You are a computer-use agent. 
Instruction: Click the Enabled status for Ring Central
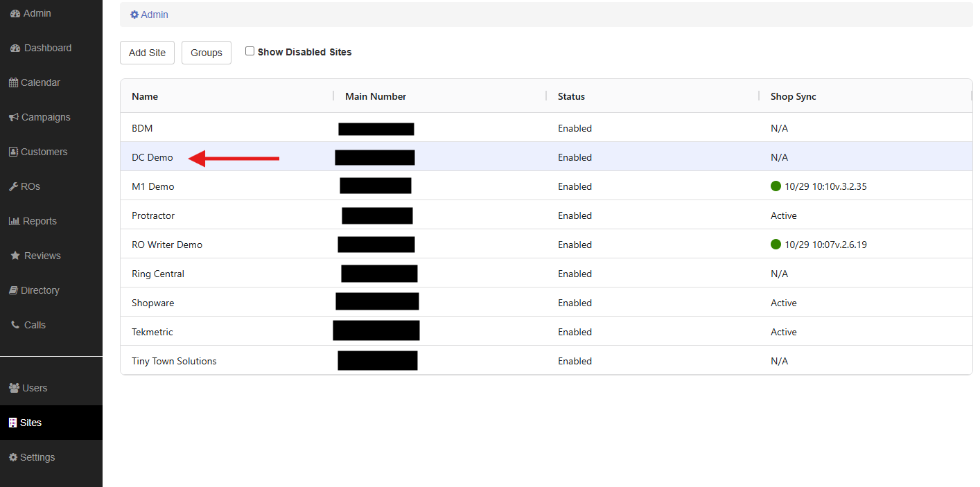point(575,274)
